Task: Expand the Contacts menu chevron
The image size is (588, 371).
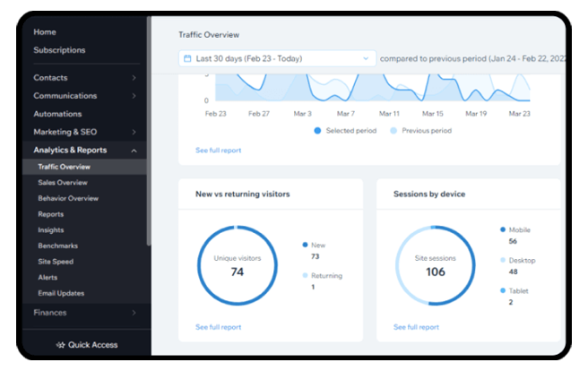Action: 134,78
